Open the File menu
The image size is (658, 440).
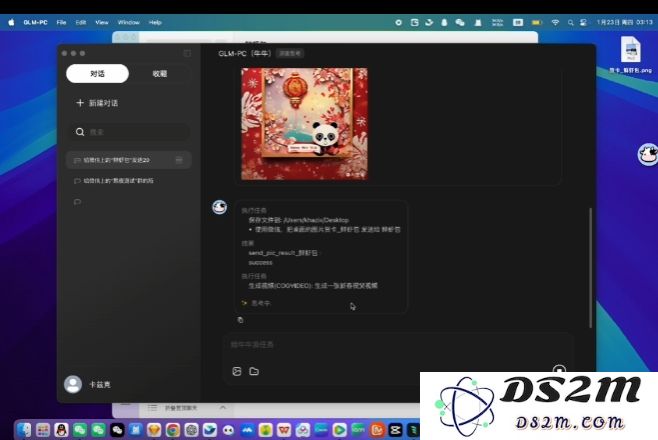click(61, 23)
